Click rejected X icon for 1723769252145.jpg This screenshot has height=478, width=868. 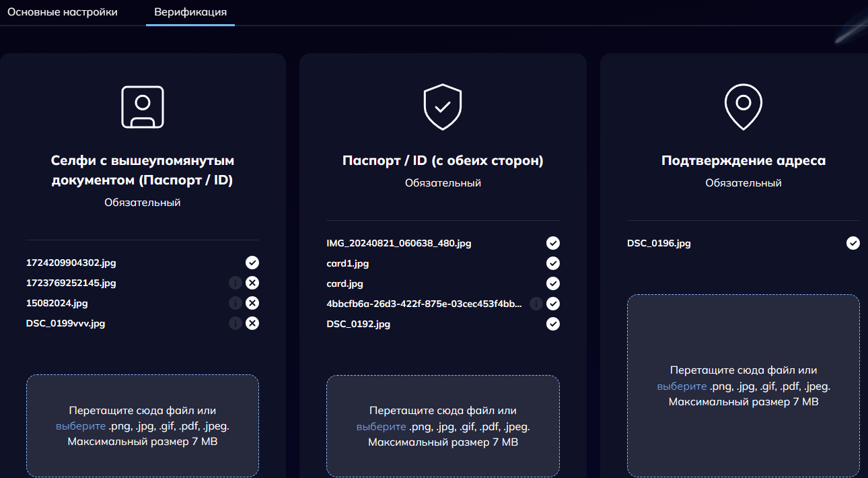click(x=252, y=283)
